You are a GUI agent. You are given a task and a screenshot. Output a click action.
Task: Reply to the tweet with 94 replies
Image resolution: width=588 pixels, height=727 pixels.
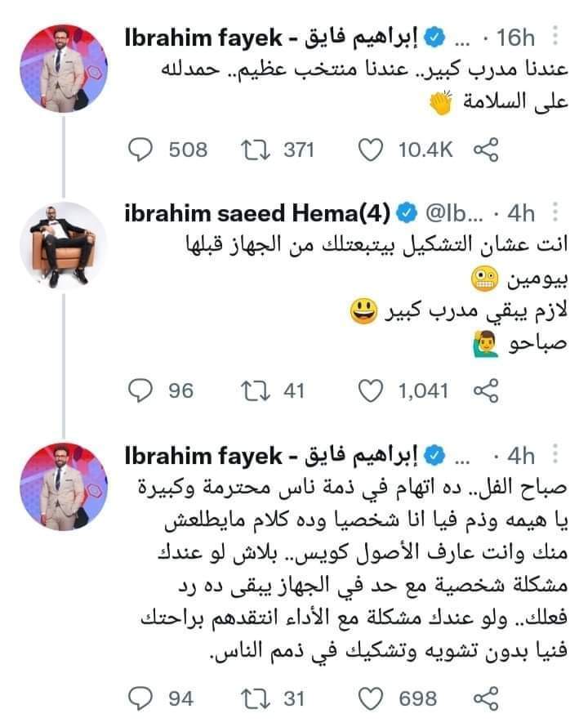pyautogui.click(x=143, y=698)
